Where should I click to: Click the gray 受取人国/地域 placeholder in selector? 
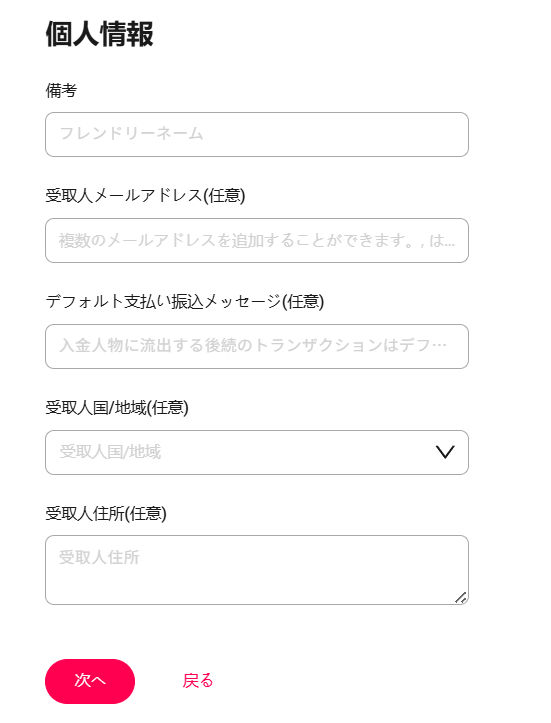(x=110, y=452)
